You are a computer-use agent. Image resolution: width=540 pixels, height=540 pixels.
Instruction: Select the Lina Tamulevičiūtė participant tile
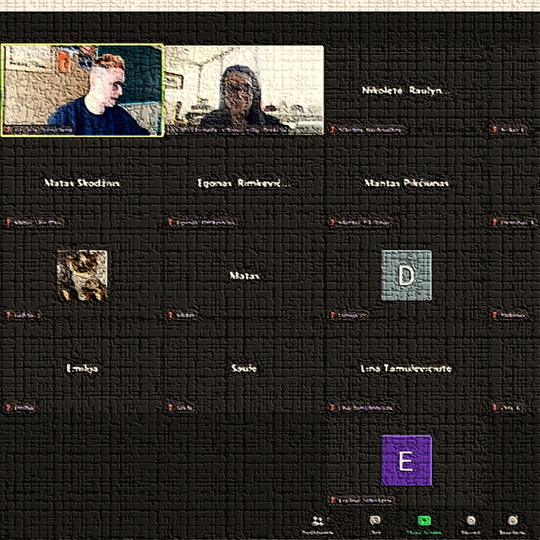click(406, 368)
